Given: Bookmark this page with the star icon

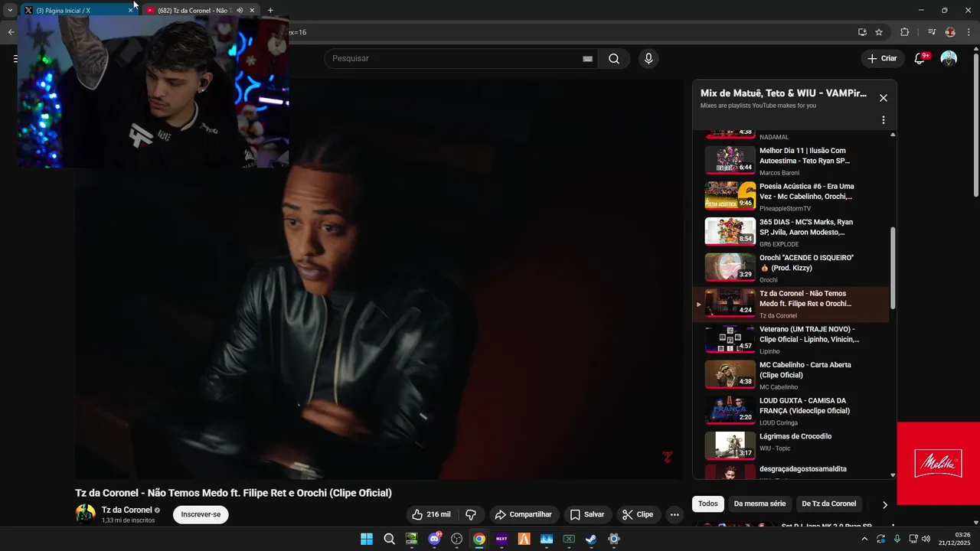Looking at the screenshot, I should point(879,32).
